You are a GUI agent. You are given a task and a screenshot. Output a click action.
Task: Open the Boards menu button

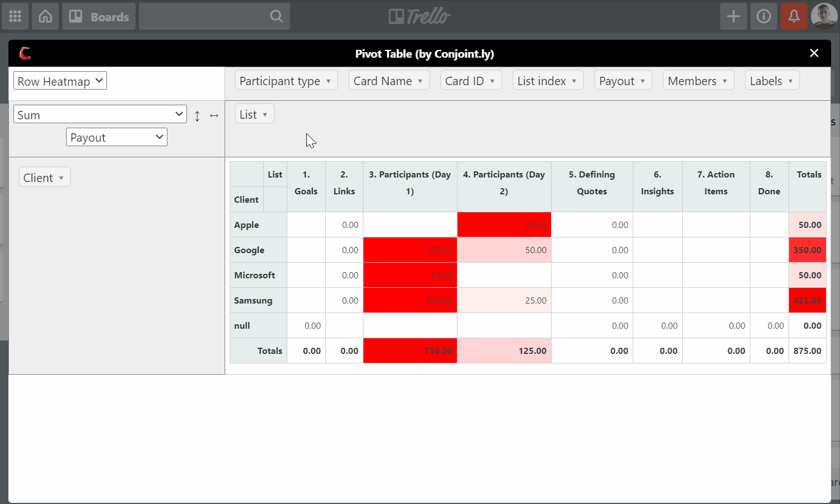pyautogui.click(x=99, y=16)
